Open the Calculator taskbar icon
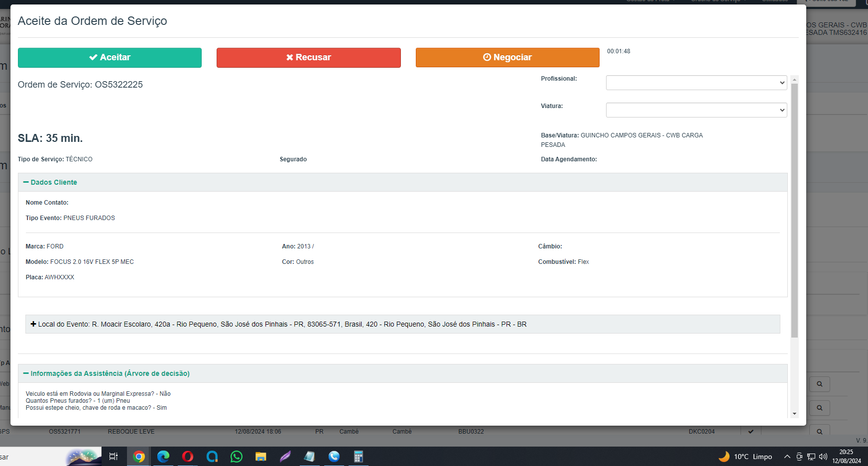 point(359,457)
